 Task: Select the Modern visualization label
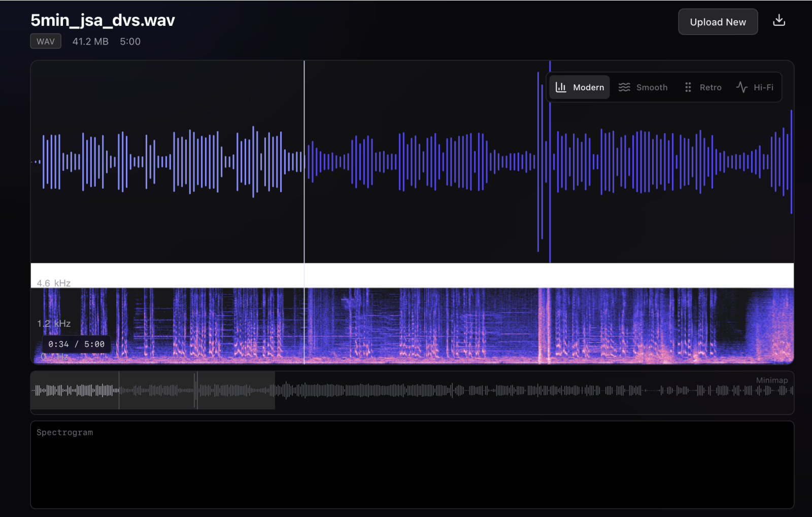pyautogui.click(x=588, y=87)
